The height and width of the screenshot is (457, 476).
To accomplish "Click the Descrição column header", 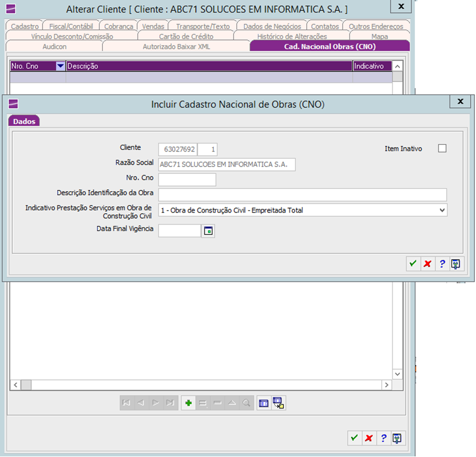I will (x=209, y=66).
